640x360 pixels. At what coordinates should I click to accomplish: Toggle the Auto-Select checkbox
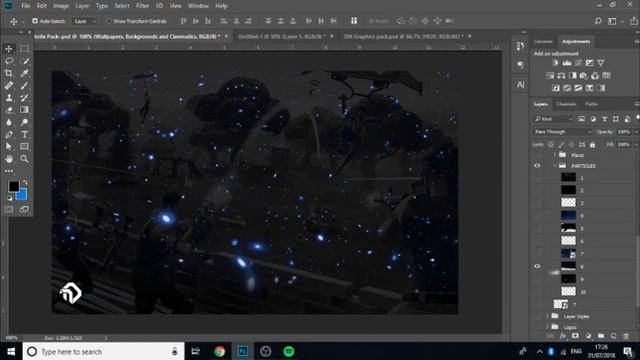tap(35, 21)
